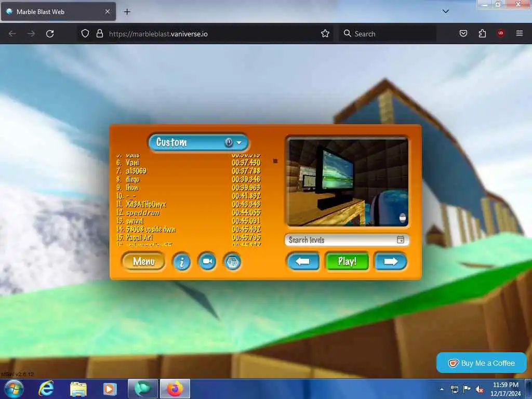Open the level info button

(x=182, y=262)
